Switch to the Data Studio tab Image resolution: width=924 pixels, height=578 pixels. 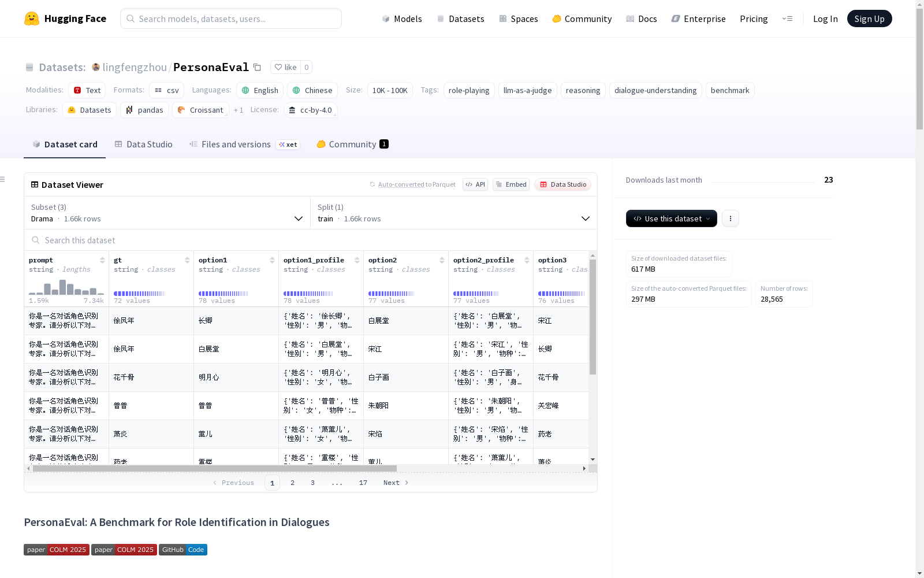point(144,144)
